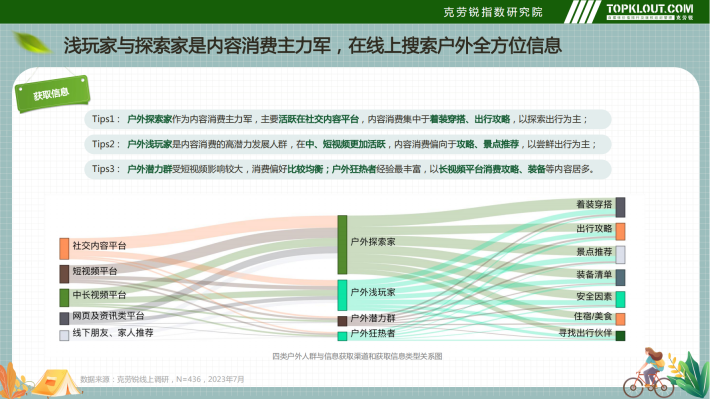Select the 获取信息 green tag

tap(52, 94)
